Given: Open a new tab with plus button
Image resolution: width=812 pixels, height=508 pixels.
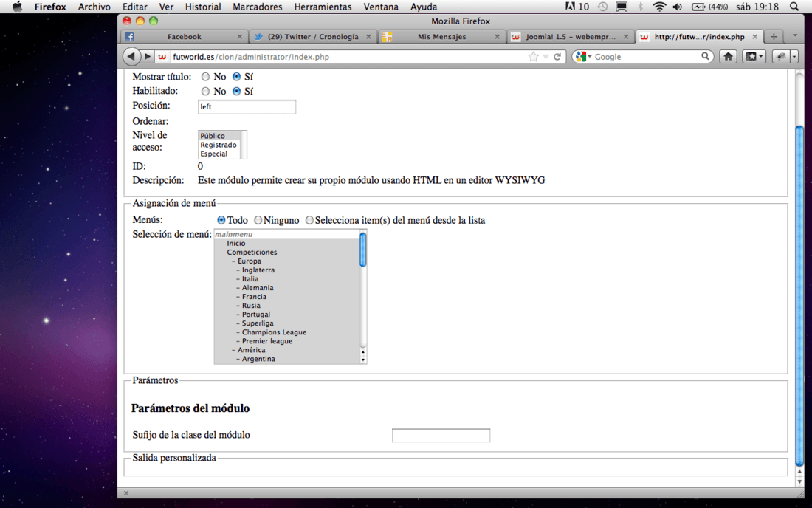Looking at the screenshot, I should [x=774, y=36].
